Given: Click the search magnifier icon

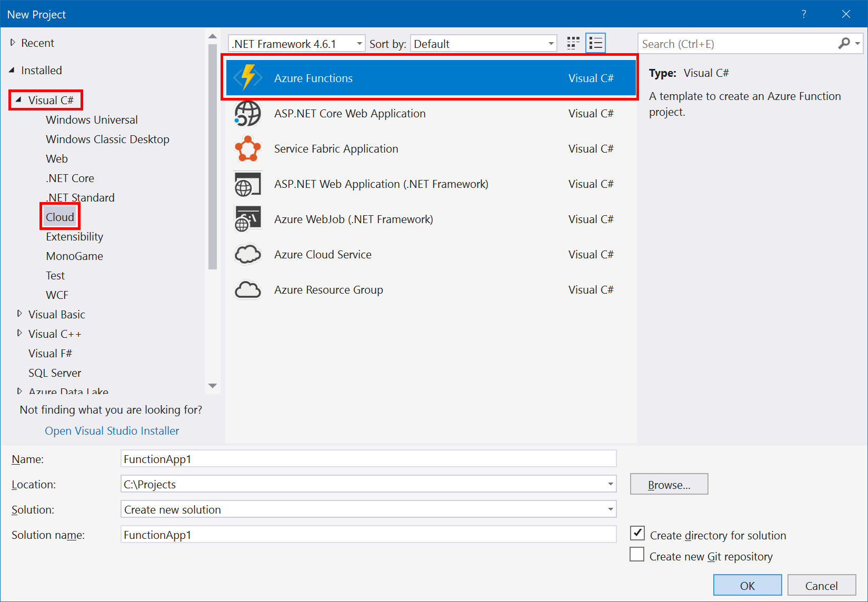Looking at the screenshot, I should (844, 44).
